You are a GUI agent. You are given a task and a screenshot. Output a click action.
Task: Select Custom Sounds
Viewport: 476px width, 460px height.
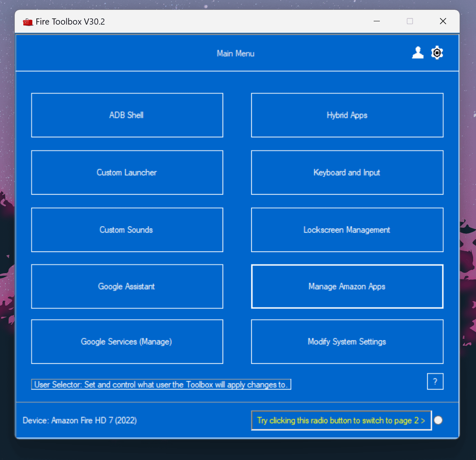click(127, 230)
